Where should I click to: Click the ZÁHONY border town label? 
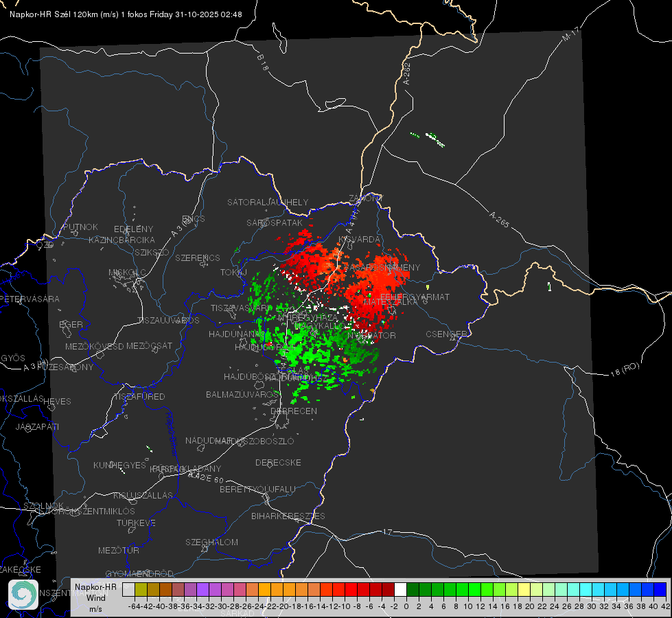click(x=366, y=198)
